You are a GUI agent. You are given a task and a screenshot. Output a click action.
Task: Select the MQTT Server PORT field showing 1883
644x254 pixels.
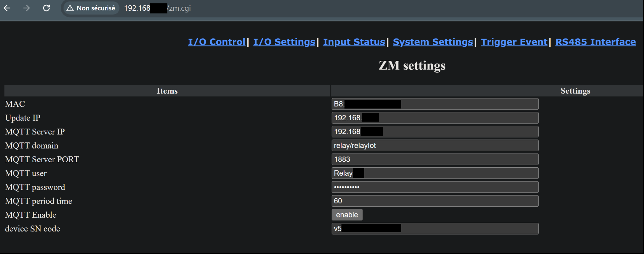435,159
